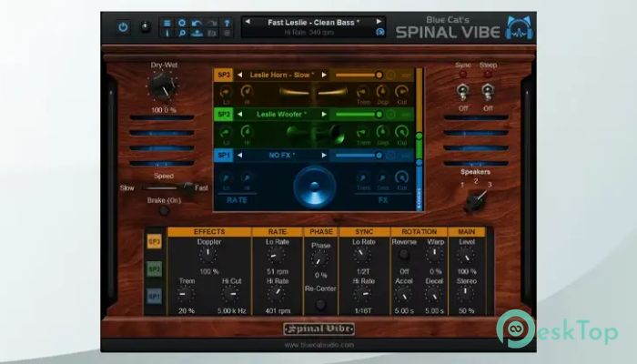Select the SP1 tab in bottom panel
637x364 pixels.
pos(155,296)
